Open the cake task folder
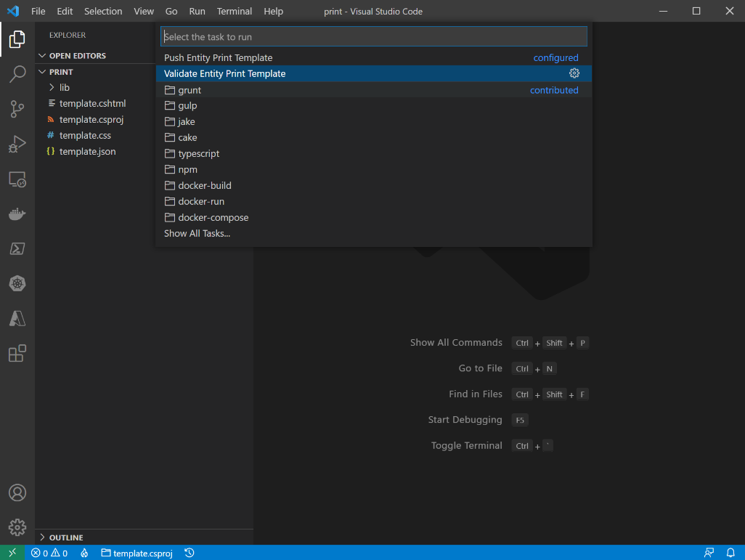 coord(374,137)
